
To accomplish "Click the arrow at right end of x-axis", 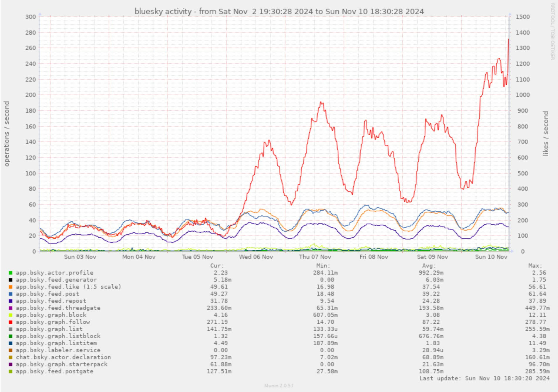I will (512, 251).
